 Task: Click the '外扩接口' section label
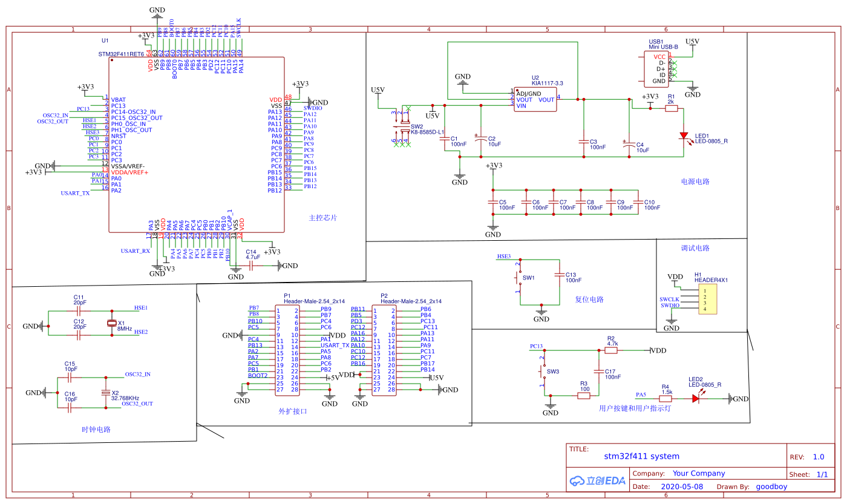coord(293,411)
